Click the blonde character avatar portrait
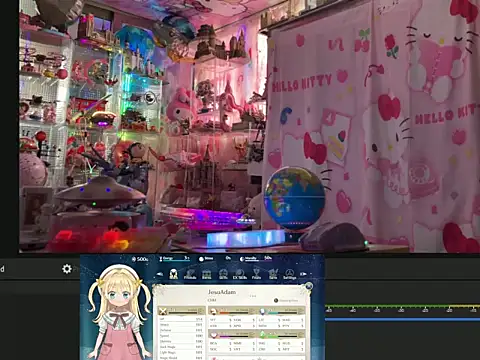Viewport: 480px width, 360px height. point(119,312)
